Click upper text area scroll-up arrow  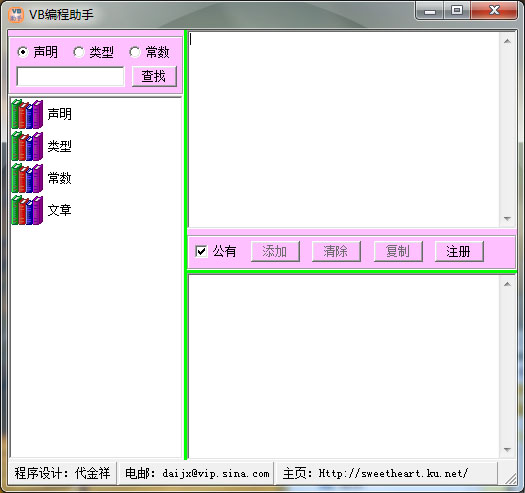point(507,42)
